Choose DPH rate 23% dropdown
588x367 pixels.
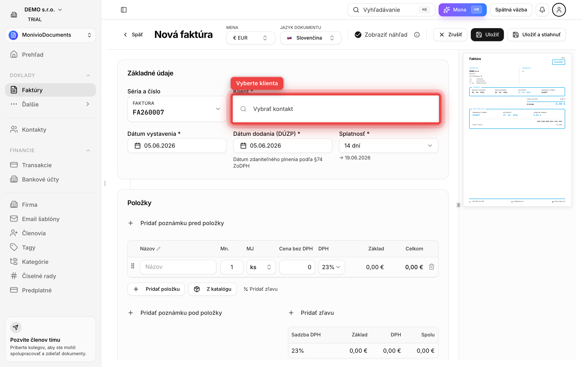(x=332, y=267)
